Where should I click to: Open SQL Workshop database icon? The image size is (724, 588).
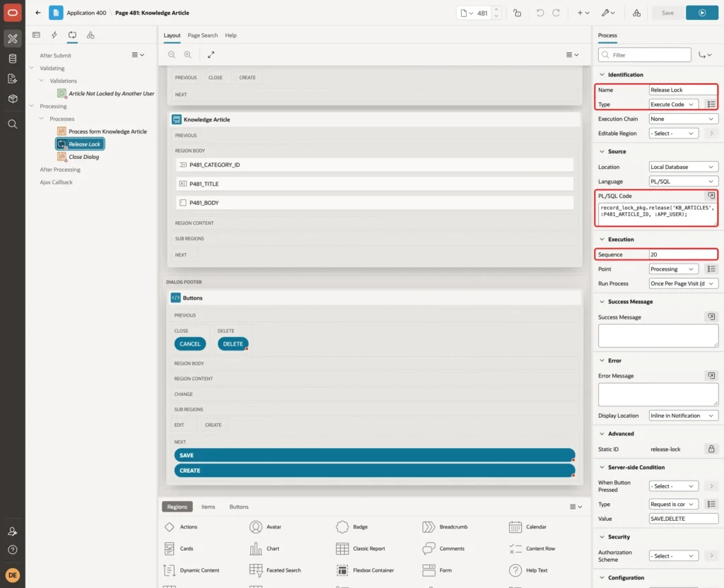tap(13, 59)
